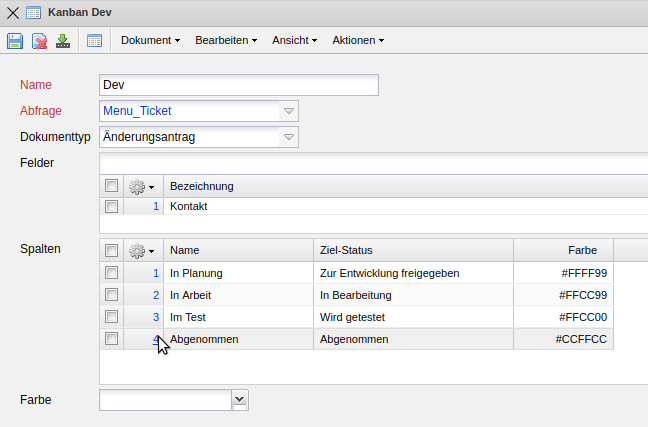Select the In Planung row checkbox
The image size is (648, 427).
(x=112, y=272)
